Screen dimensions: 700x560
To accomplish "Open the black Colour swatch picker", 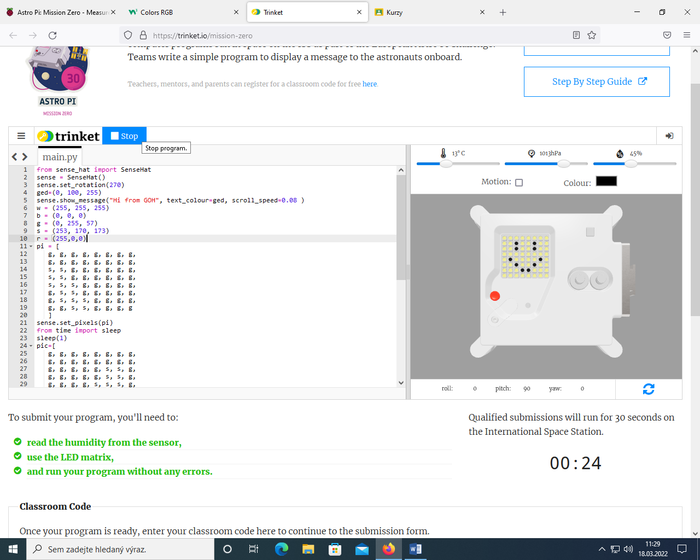I will [606, 181].
